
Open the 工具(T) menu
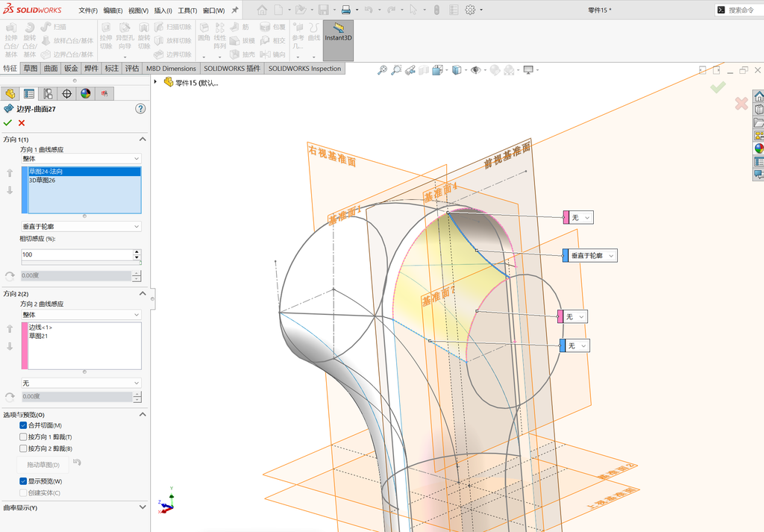(187, 10)
